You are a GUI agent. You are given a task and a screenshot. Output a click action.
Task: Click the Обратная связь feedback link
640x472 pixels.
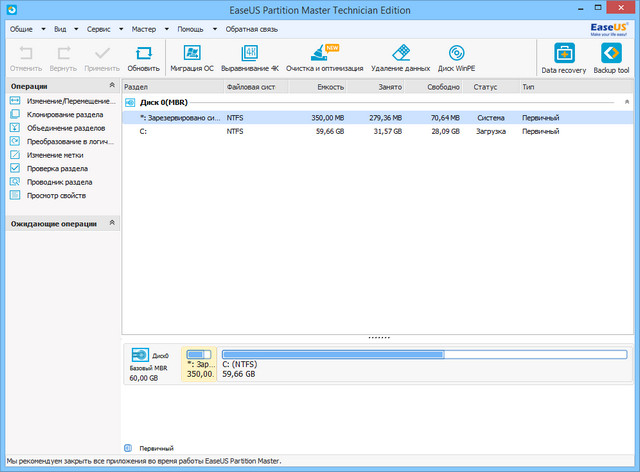click(252, 30)
